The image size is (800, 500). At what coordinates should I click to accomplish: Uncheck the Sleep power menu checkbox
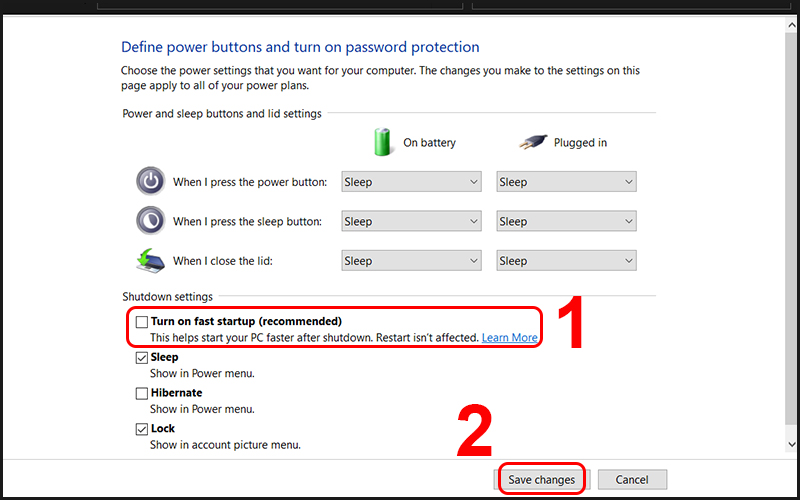[142, 358]
